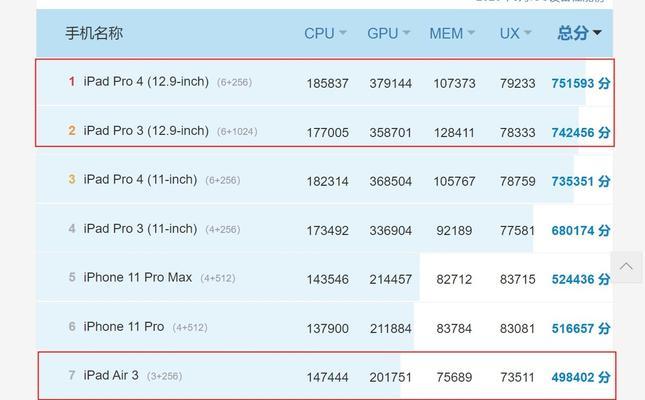Click UX value 79233

pos(517,84)
